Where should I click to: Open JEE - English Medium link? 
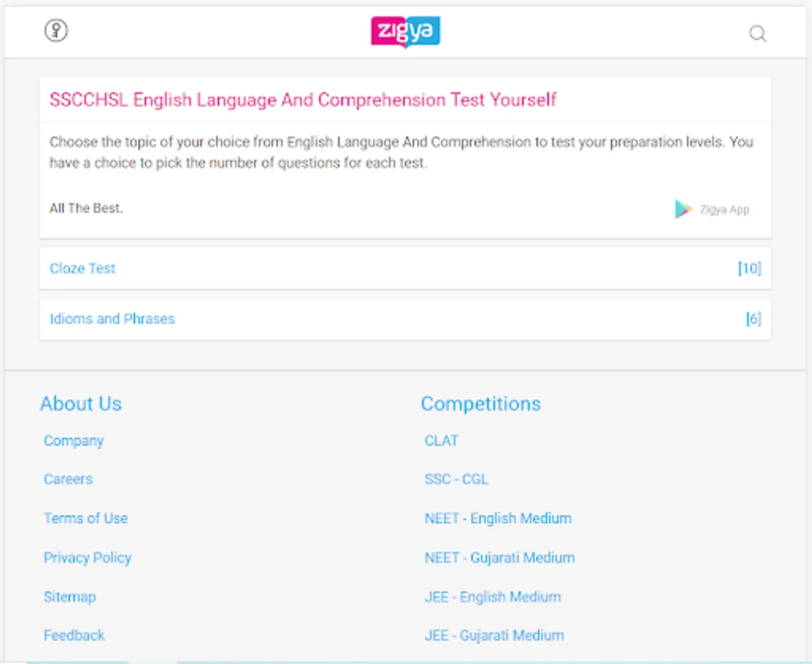pyautogui.click(x=492, y=597)
